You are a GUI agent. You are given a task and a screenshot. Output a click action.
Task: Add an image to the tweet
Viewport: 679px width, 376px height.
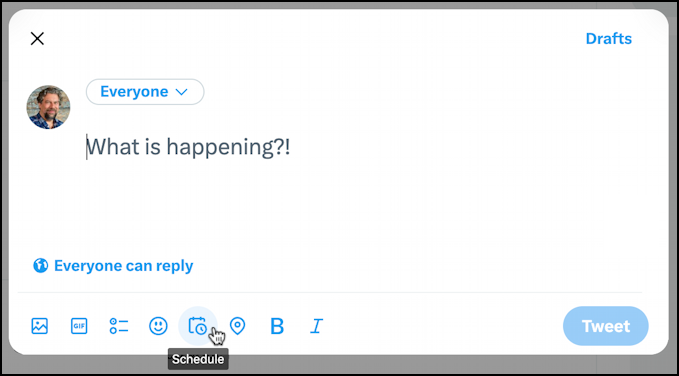39,326
